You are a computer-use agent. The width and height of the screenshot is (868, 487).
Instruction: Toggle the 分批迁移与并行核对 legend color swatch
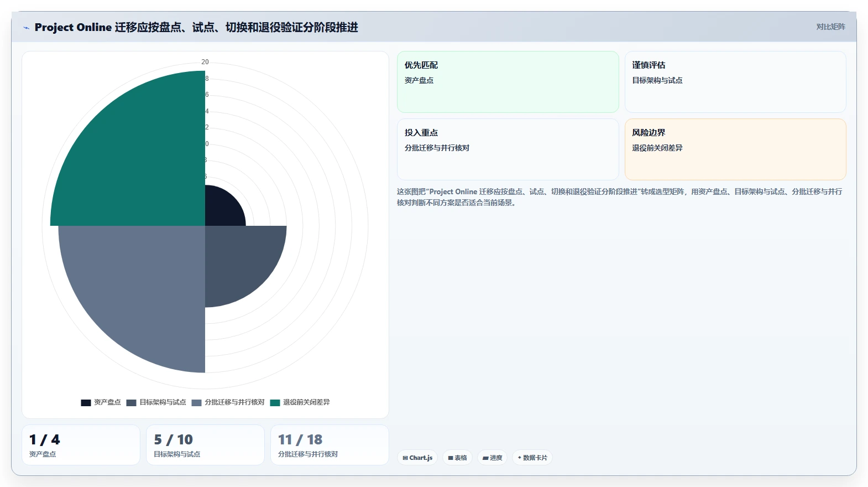point(196,402)
